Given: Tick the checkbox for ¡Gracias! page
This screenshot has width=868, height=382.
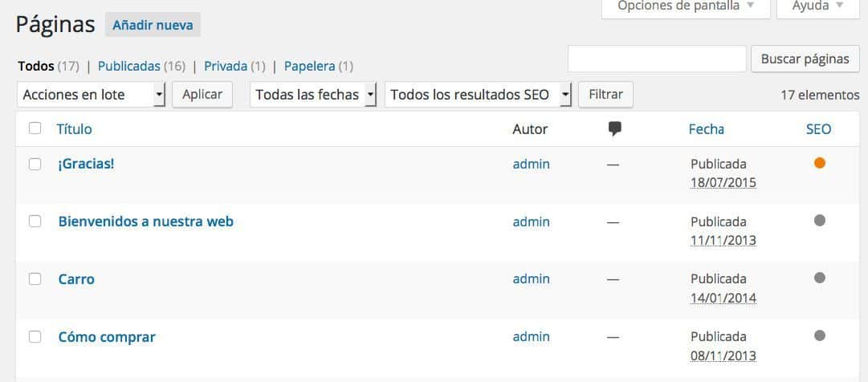Looking at the screenshot, I should click(x=35, y=164).
